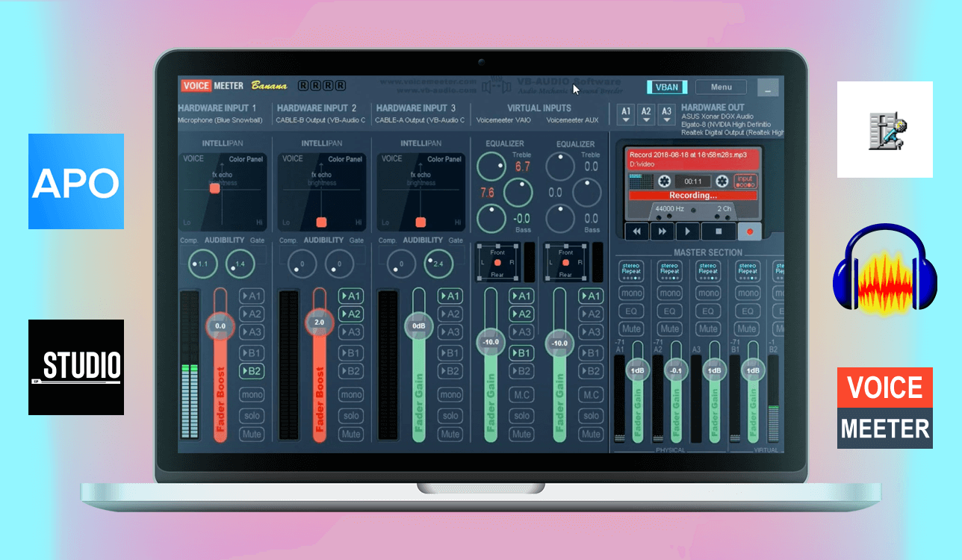Disable B1 routing on Voicemeeter VAIO strip

(x=522, y=352)
